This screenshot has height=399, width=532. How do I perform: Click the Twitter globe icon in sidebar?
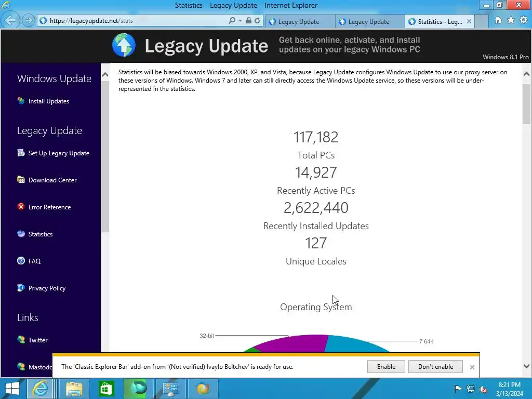(x=21, y=340)
